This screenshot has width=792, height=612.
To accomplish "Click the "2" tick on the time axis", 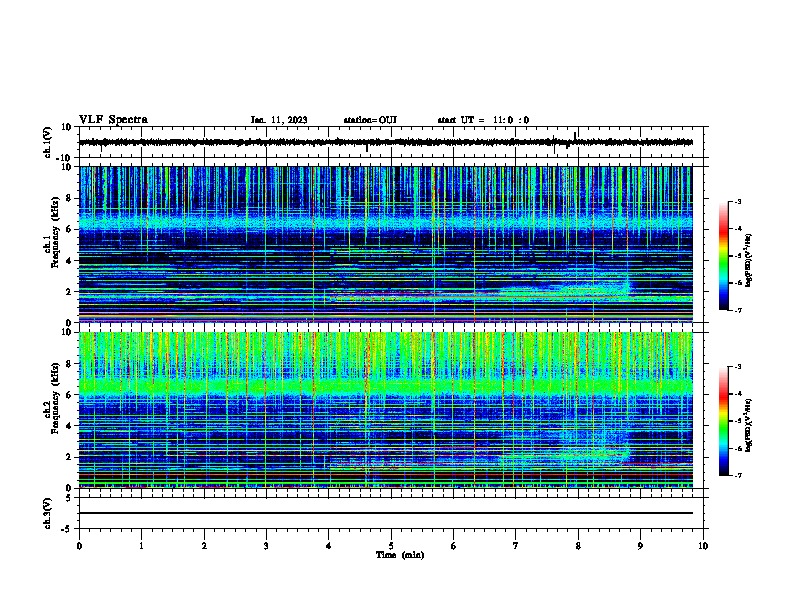I will point(204,546).
